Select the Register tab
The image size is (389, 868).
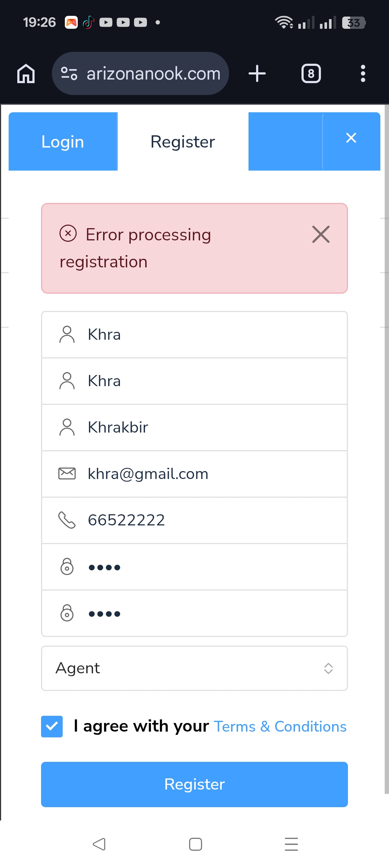(183, 141)
